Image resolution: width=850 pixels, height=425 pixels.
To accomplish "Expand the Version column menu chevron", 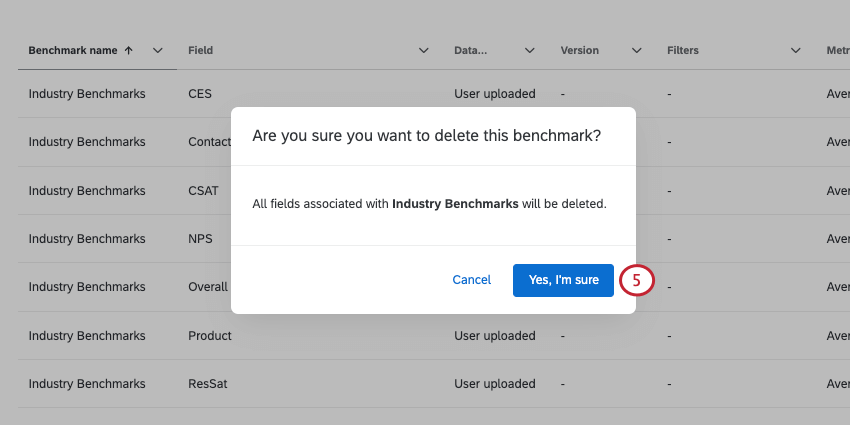I will [636, 50].
